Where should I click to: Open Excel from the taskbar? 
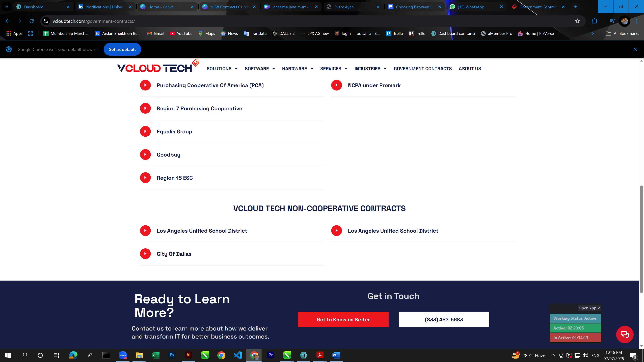(155, 355)
